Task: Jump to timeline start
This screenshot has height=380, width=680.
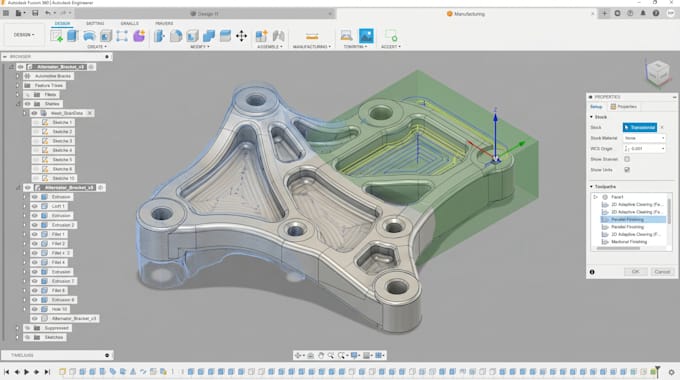Action: click(x=7, y=372)
